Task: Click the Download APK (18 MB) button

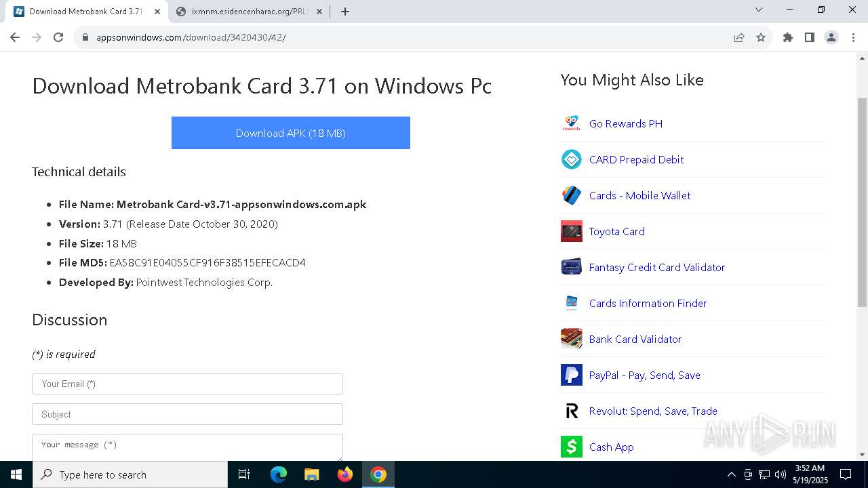Action: [291, 133]
